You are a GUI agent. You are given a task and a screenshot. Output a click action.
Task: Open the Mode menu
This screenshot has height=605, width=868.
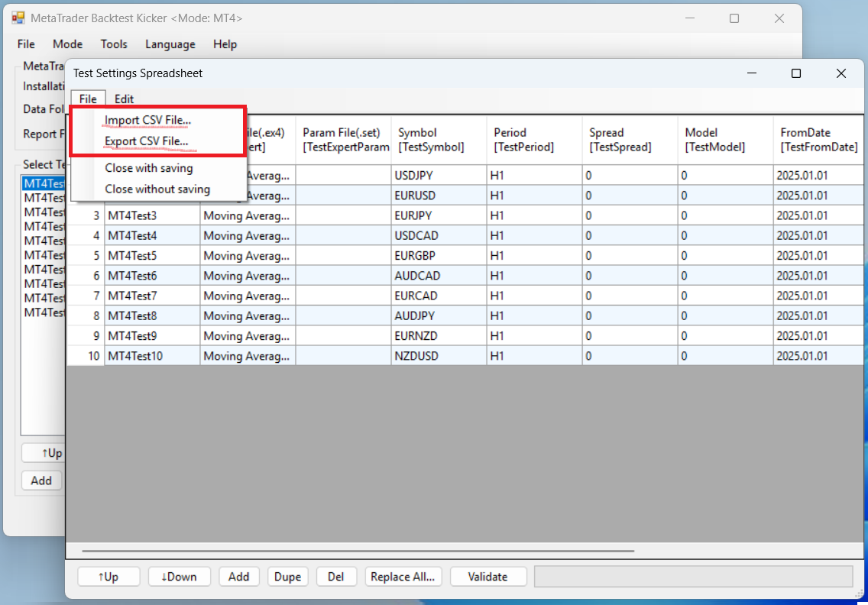coord(67,44)
